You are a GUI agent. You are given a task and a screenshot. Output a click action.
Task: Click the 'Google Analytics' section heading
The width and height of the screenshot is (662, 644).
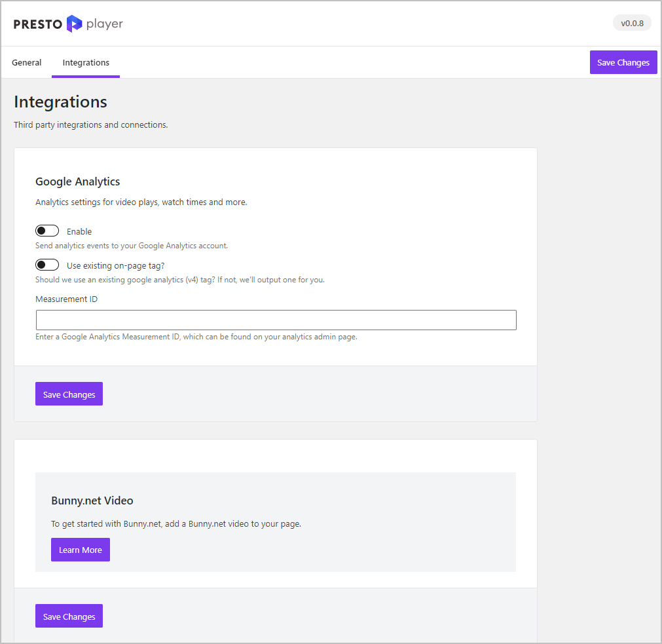coord(77,181)
